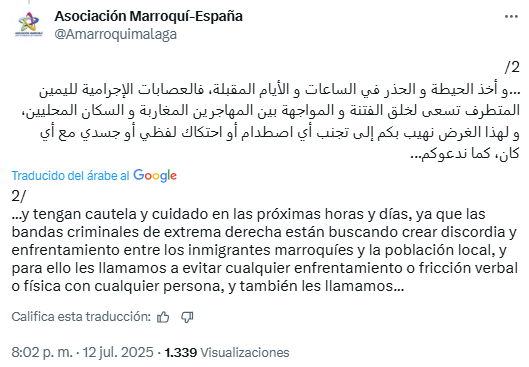View the 1.339 Visualizaciones count
Image resolution: width=529 pixels, height=367 pixels.
tap(227, 352)
